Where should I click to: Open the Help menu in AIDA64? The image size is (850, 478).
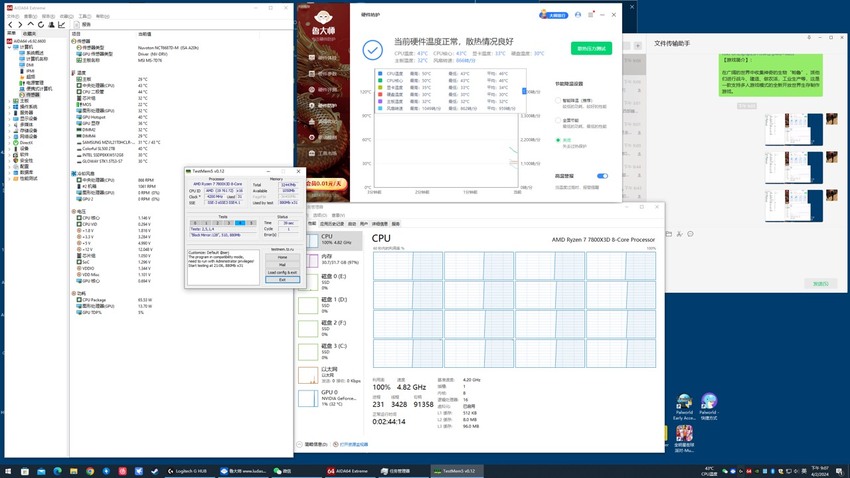(102, 16)
